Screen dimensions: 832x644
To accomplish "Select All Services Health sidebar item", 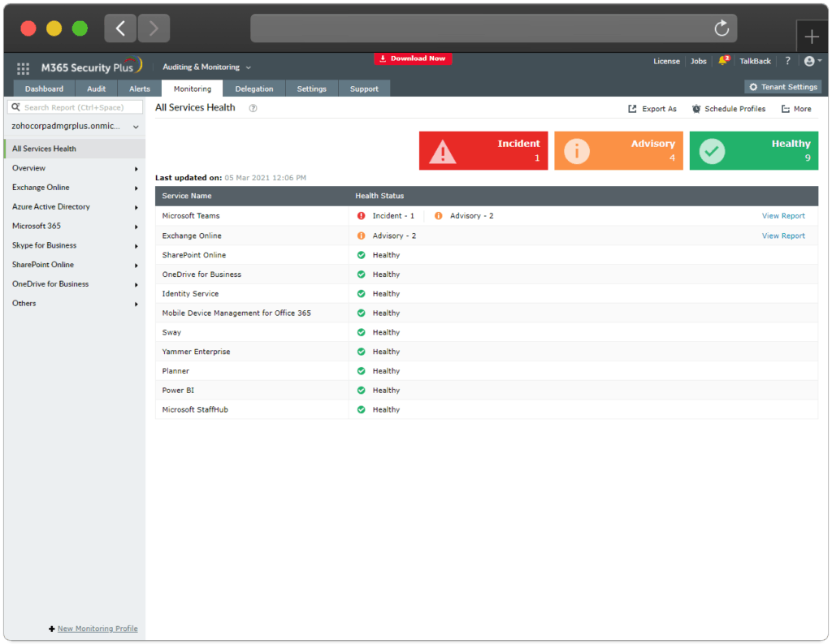I will click(75, 149).
